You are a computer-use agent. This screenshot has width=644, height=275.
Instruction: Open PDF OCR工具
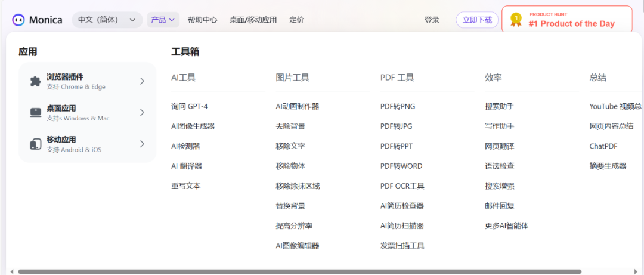pos(402,186)
